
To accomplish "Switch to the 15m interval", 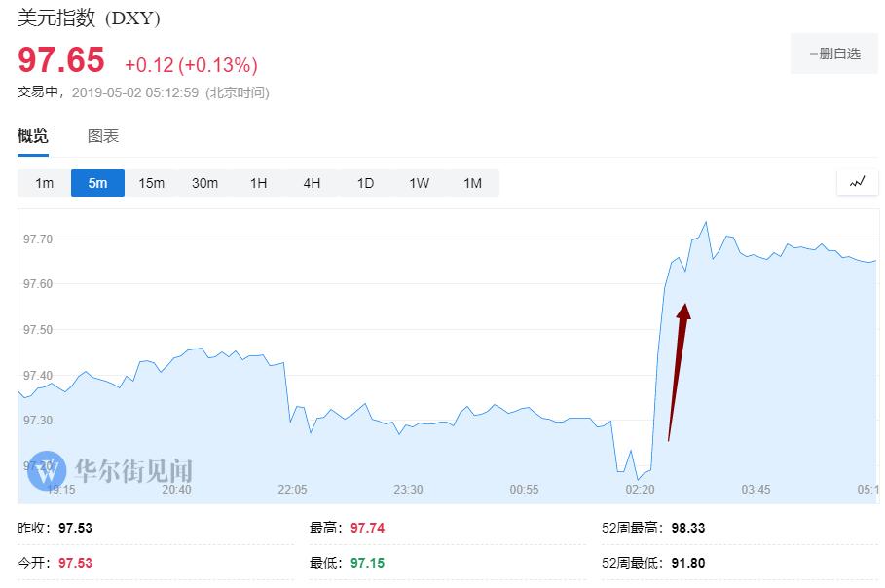I will 151,183.
